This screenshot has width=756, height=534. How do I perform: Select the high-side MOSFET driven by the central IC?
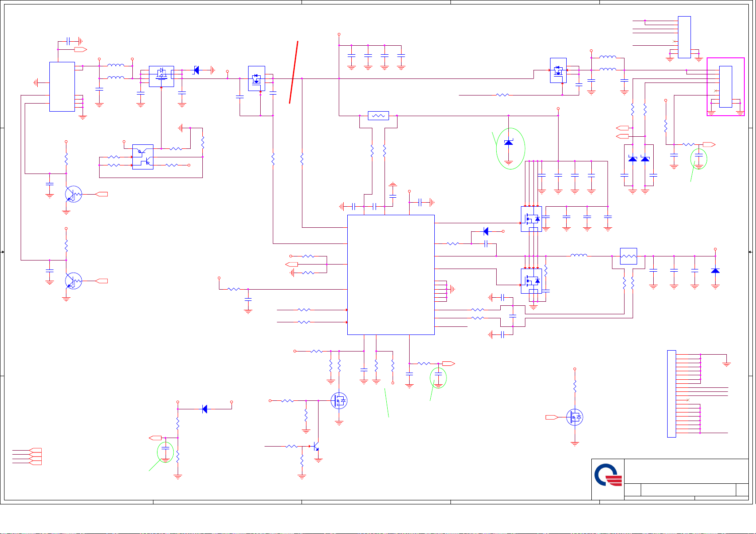[x=531, y=219]
